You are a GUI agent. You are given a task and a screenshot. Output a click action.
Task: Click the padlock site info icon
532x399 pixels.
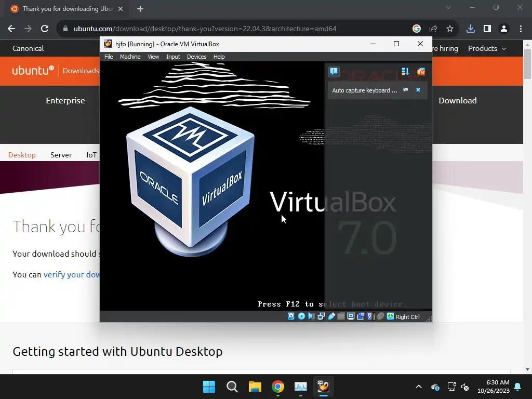coord(65,29)
